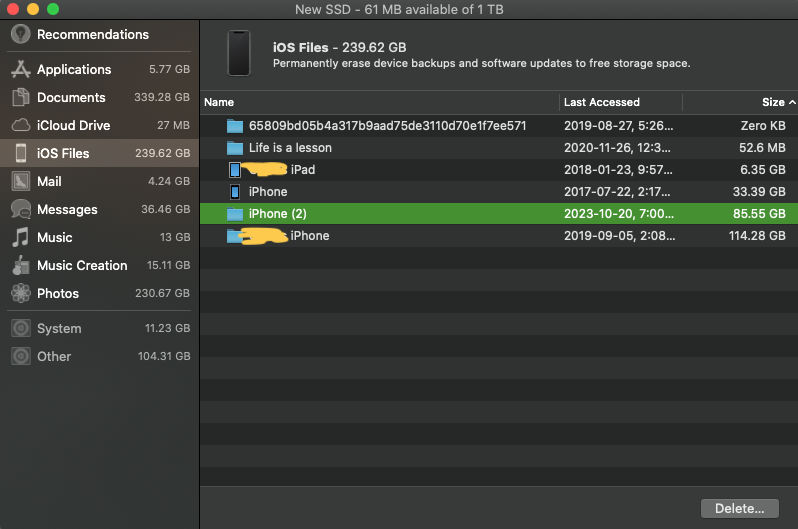Open the Mail category label
Screen dimensions: 798x529
click(x=49, y=181)
